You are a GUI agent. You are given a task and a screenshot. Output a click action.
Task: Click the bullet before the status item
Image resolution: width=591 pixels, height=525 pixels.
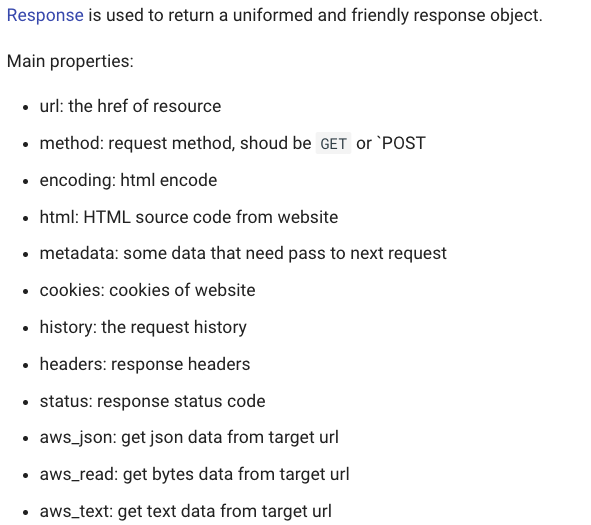tap(25, 403)
